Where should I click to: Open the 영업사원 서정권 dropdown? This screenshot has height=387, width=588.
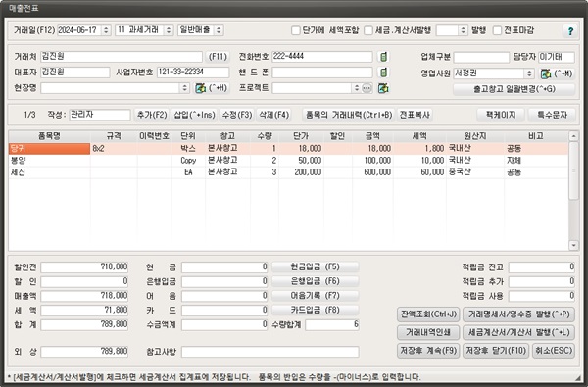click(529, 73)
